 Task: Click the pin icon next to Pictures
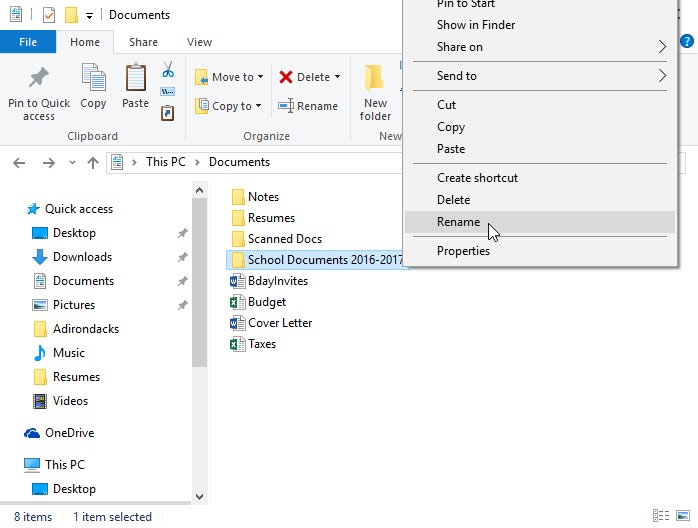tap(183, 305)
